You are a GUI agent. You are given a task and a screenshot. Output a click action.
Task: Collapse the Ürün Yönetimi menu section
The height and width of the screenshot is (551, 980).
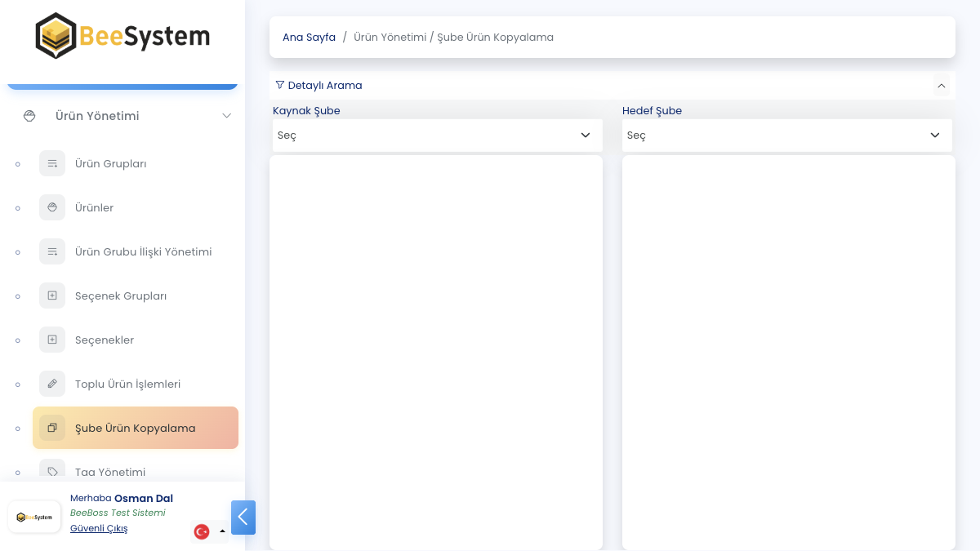226,116
